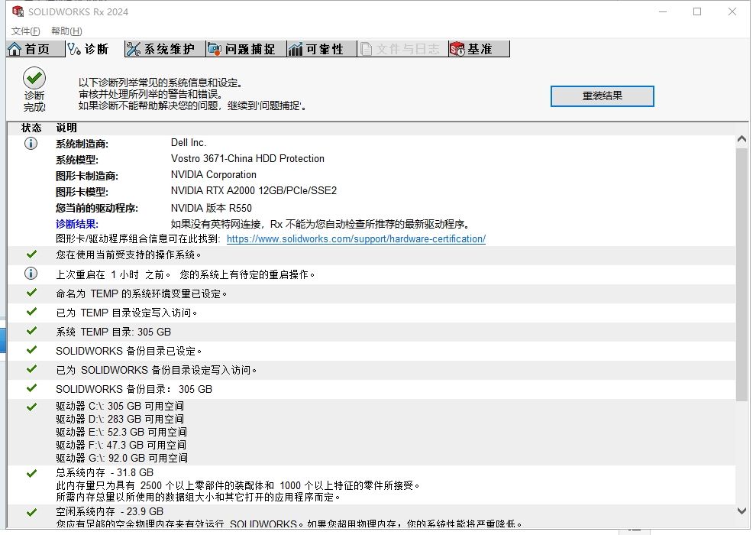Screen dimensions: 756x535
Task: Switch to the 诊断 tab
Action: click(95, 49)
